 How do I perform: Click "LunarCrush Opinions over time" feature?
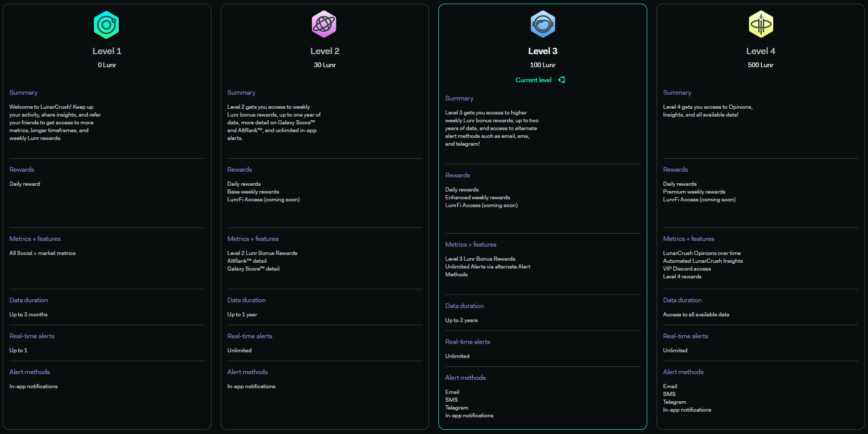702,253
